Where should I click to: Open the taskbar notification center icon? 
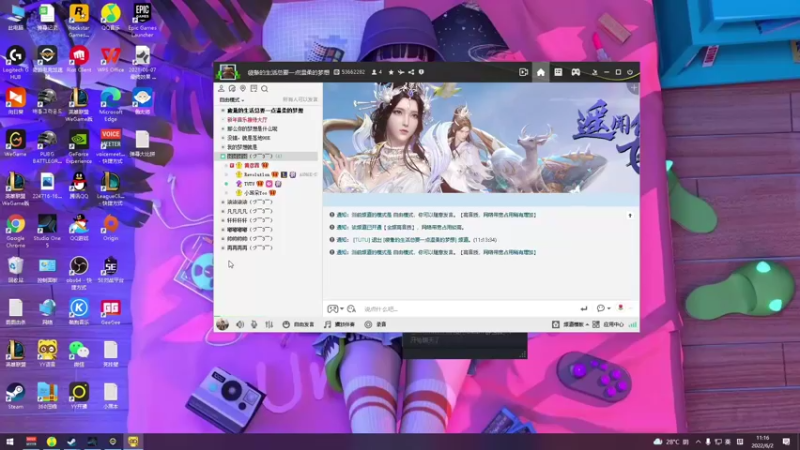click(x=786, y=441)
